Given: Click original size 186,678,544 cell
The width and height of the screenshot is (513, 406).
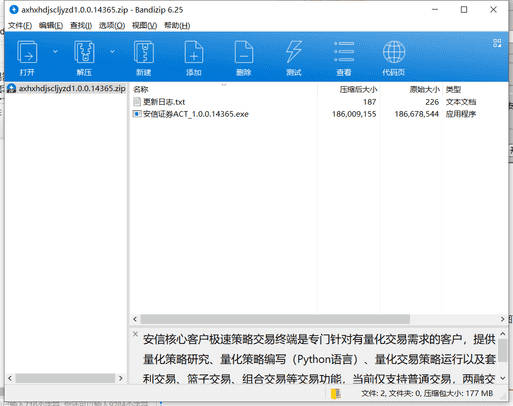Looking at the screenshot, I should (x=417, y=114).
